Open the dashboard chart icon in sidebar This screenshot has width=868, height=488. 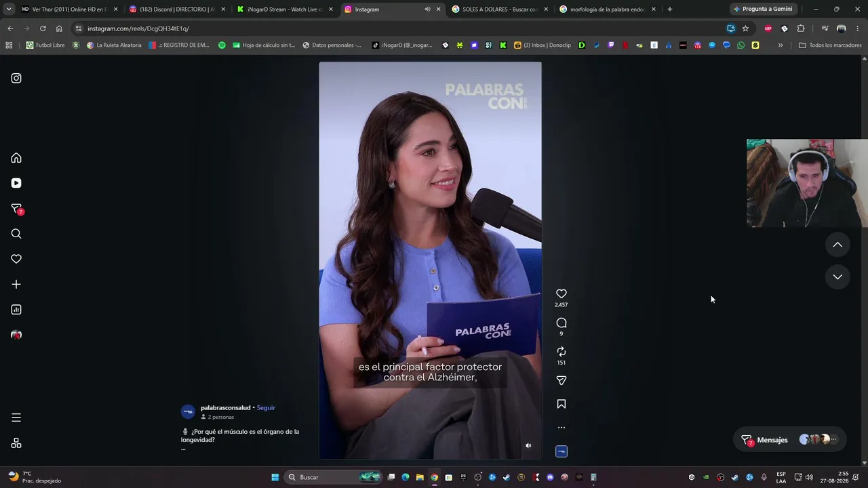pyautogui.click(x=16, y=310)
